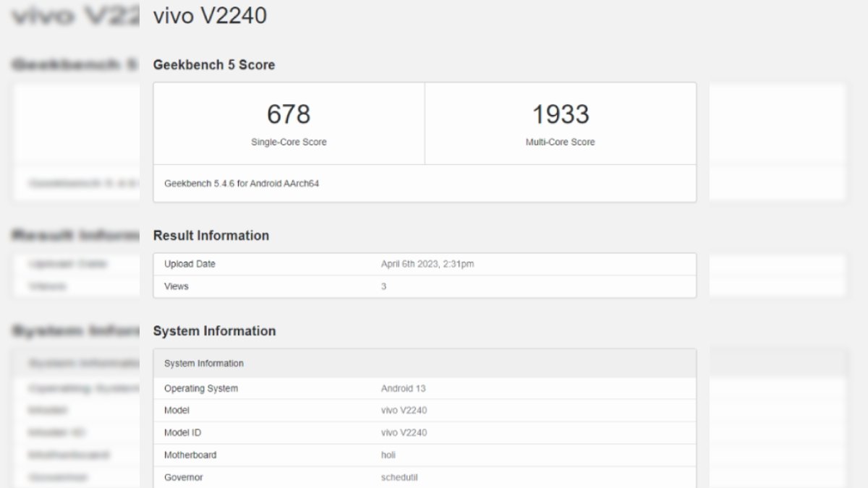Viewport: 868px width, 488px height.
Task: Select the motherboard value holi
Action: [x=388, y=455]
